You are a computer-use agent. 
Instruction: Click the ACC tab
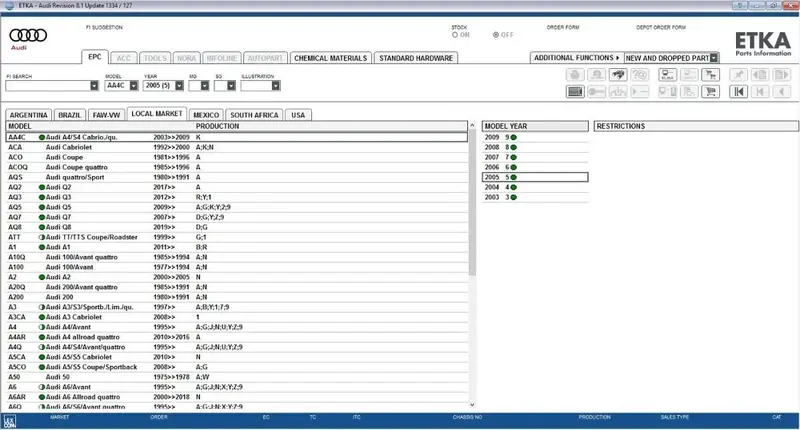pos(124,58)
